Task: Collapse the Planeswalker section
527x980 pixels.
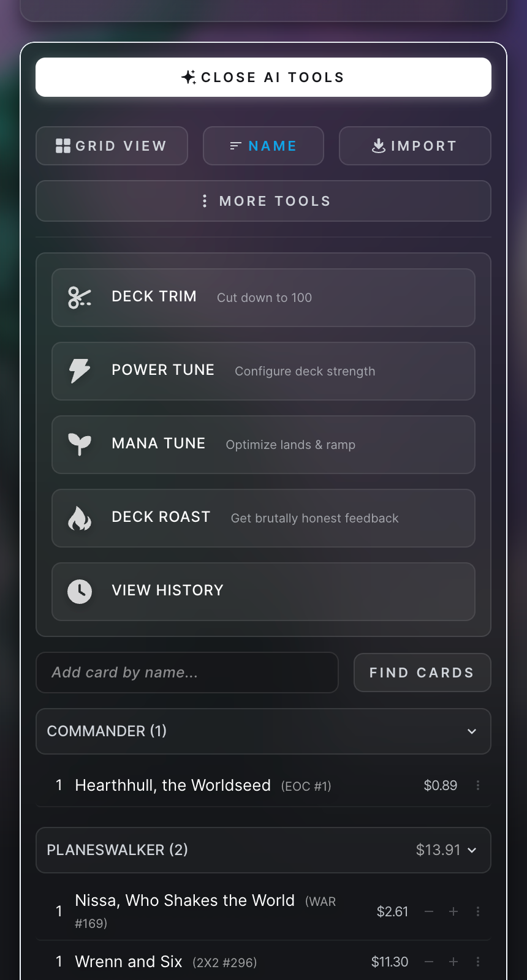Action: coord(472,850)
